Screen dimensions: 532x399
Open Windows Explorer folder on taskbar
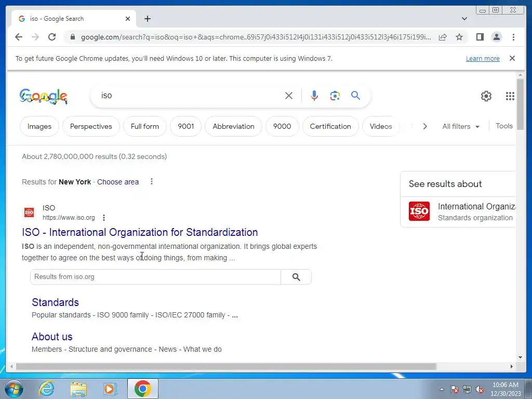tap(78, 389)
